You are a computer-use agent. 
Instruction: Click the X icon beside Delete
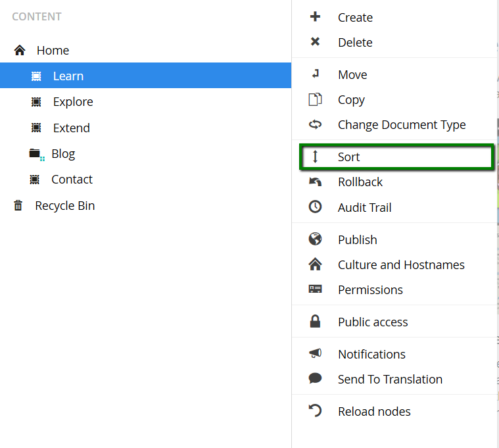click(x=315, y=42)
